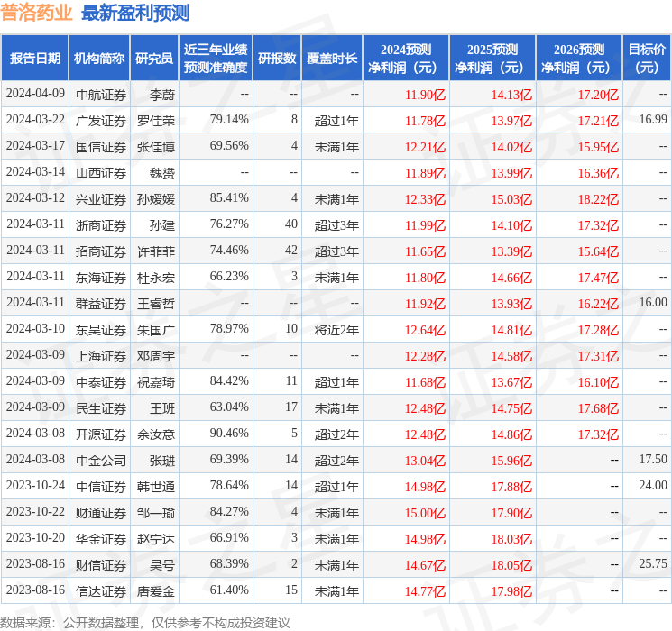Select the 2026预测净利润 column header
This screenshot has height=631, width=672.
tap(579, 59)
